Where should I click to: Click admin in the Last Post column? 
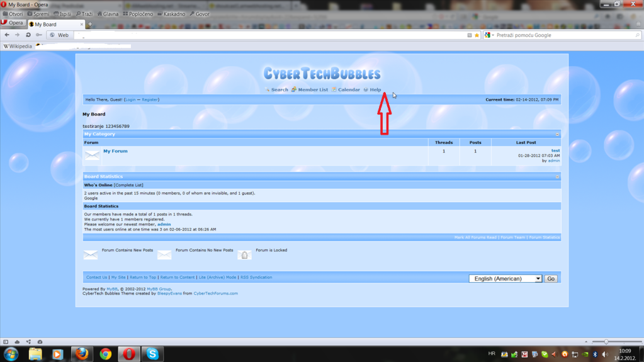553,161
